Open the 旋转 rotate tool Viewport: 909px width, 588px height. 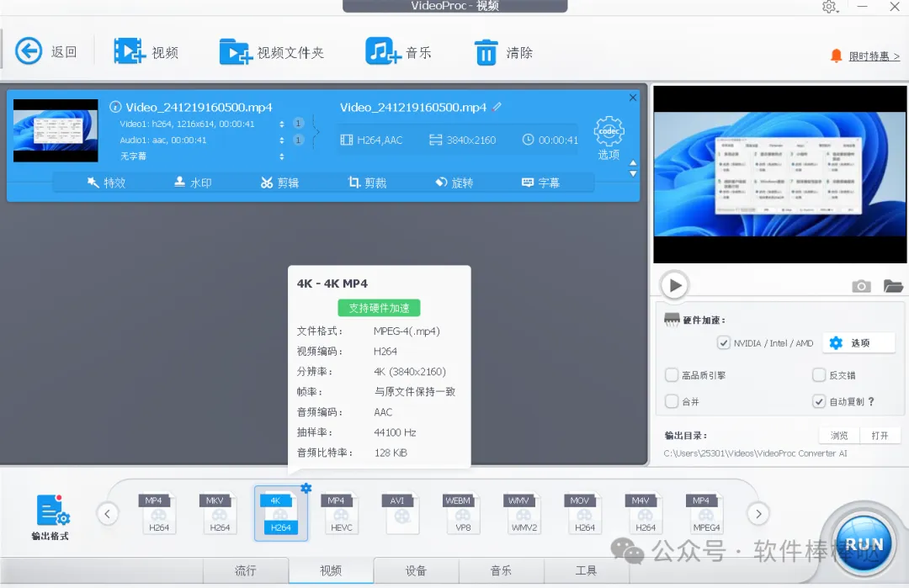coord(454,183)
